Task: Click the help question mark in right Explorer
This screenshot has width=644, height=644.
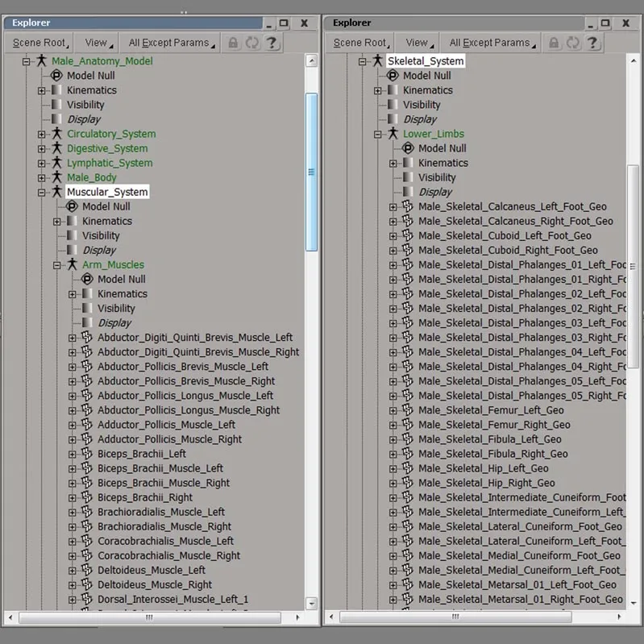Action: pos(592,43)
